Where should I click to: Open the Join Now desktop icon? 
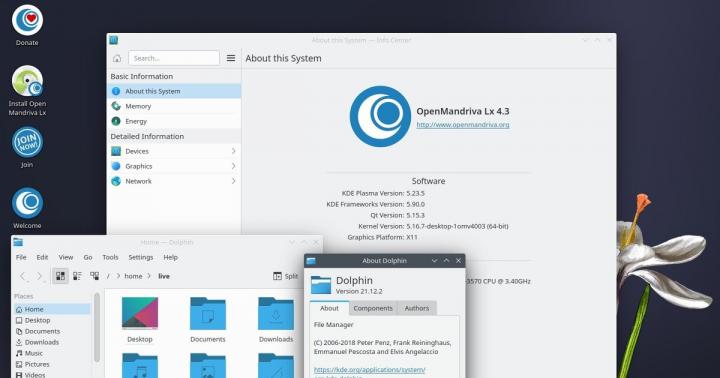[x=27, y=142]
